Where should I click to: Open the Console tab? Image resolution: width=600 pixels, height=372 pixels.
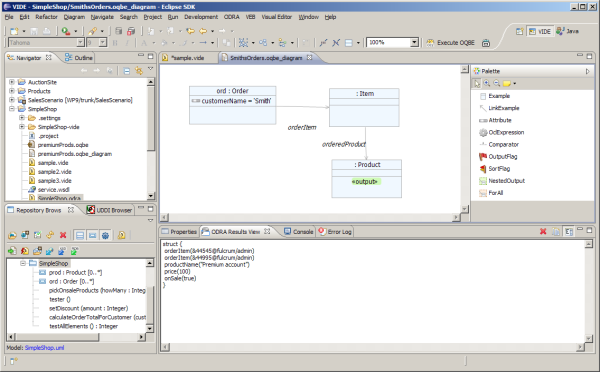coord(299,232)
